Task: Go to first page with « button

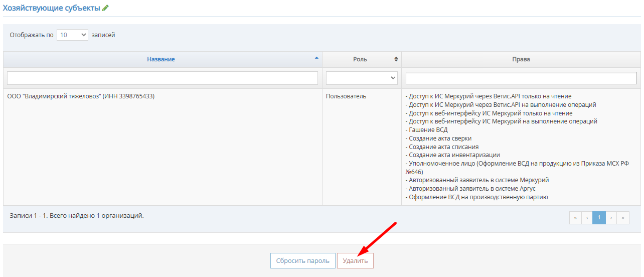Action: (x=575, y=217)
